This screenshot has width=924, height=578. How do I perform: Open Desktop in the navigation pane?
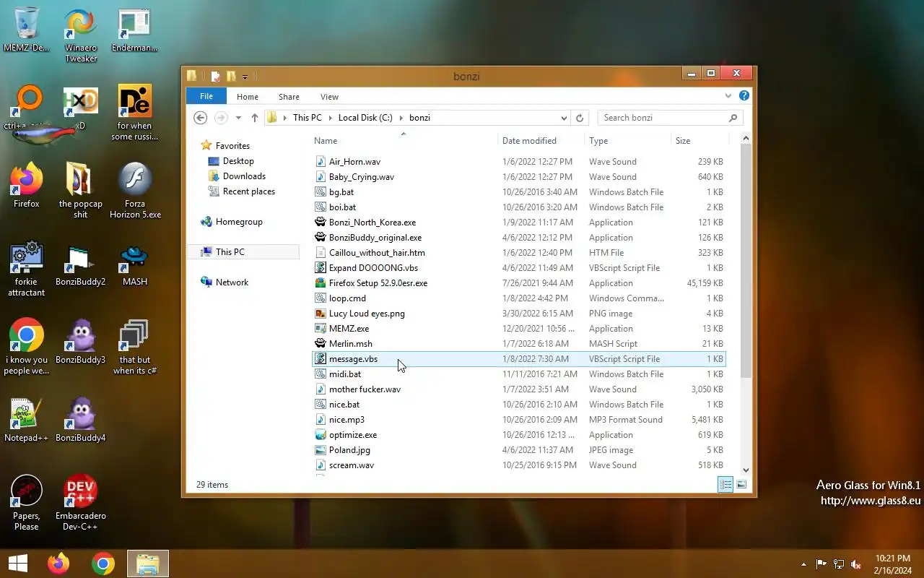pos(238,161)
